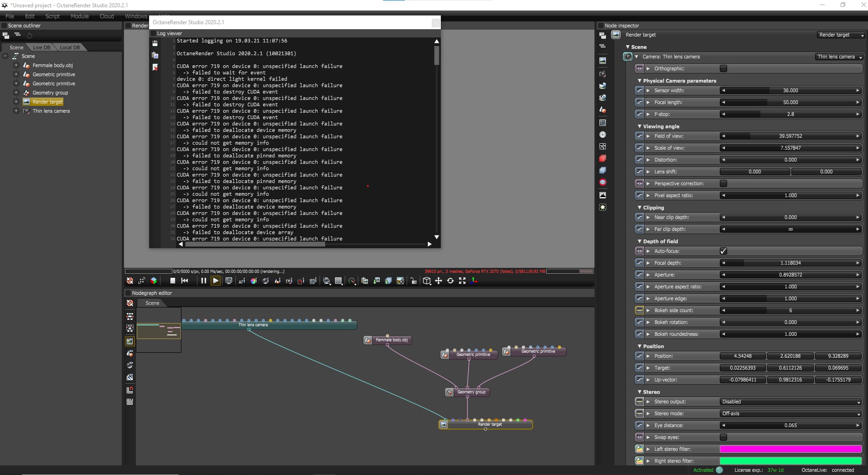Adjust the Focal length slider

[x=791, y=102]
